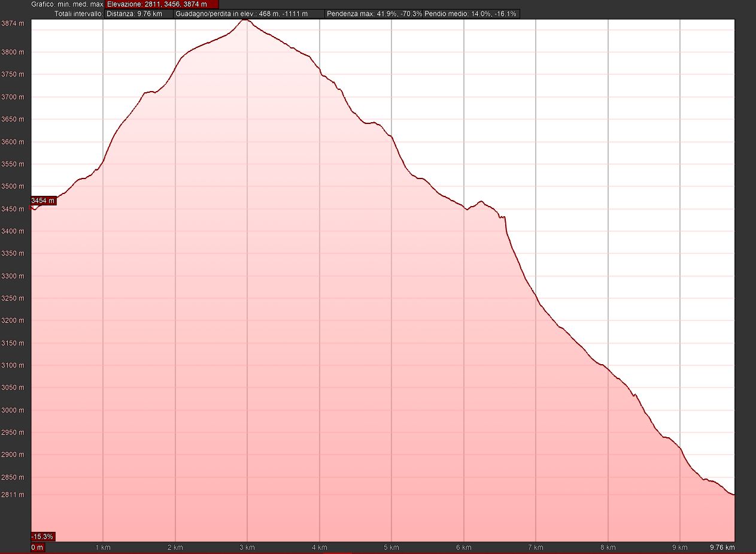Click the Totali intervallo label
756x554 pixels.
(78, 13)
